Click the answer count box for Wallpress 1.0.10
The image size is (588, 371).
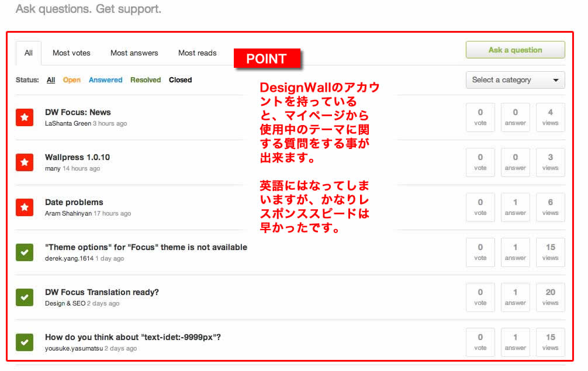(516, 162)
